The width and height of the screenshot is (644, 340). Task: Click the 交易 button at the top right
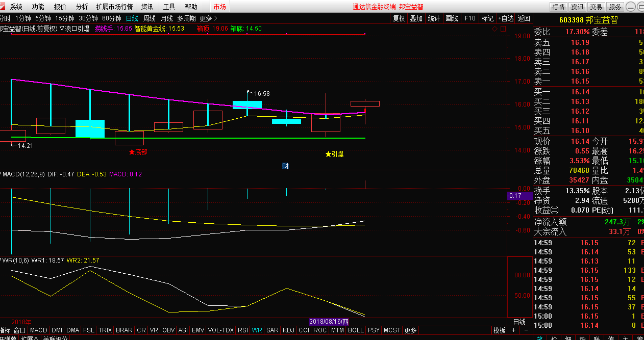[x=596, y=7]
